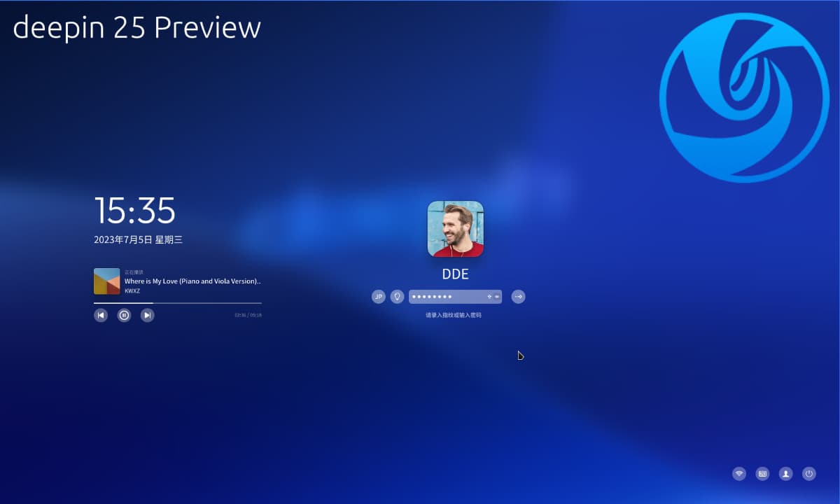Image resolution: width=840 pixels, height=504 pixels.
Task: Click the DDE username label
Action: tap(456, 274)
